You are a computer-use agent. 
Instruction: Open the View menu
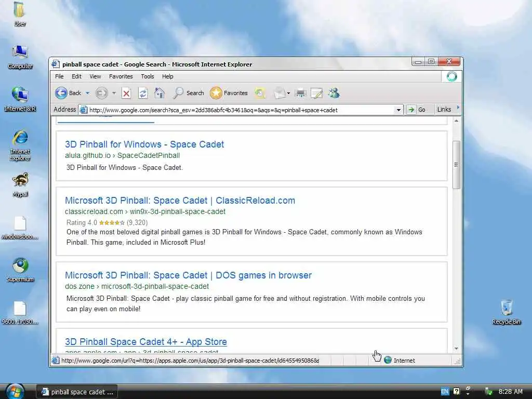(95, 76)
